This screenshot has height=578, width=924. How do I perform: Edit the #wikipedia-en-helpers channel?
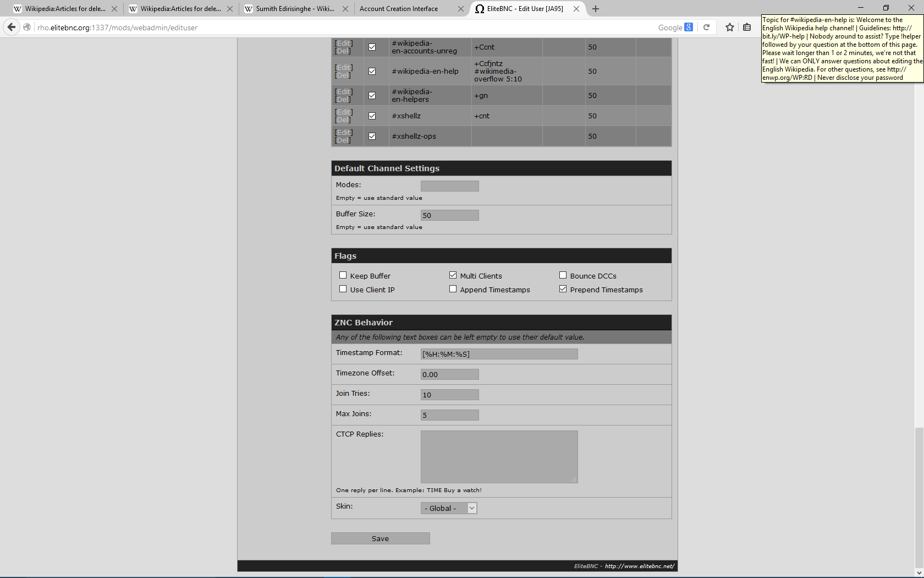pyautogui.click(x=344, y=92)
